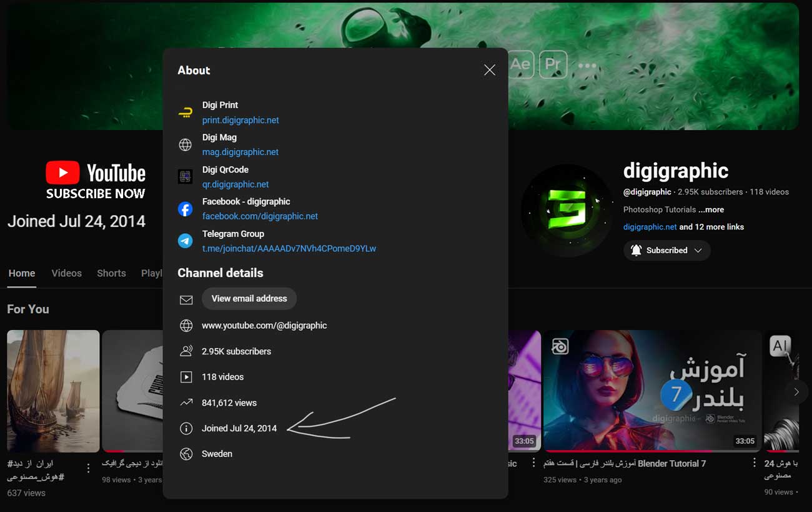Click the bell icon in Subscribed button
This screenshot has height=512, width=812.
tap(636, 250)
